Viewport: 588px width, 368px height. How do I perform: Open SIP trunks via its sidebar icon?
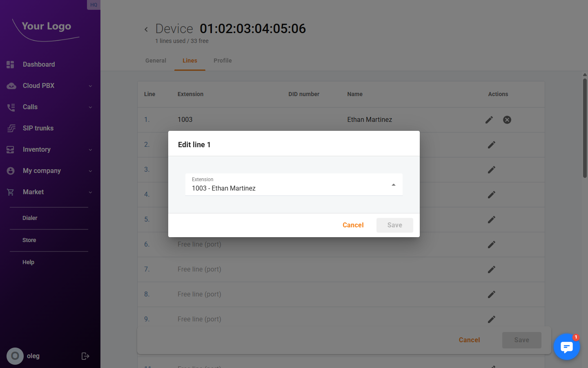(x=10, y=128)
